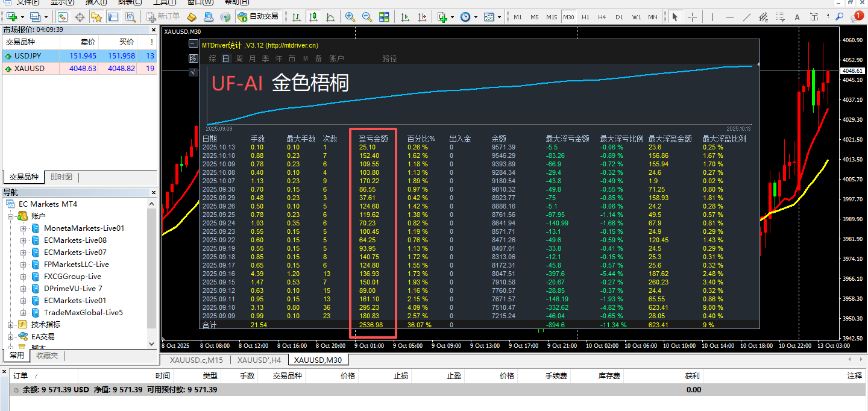868x411 pixels.
Task: Switch timeframe to M1
Action: pyautogui.click(x=518, y=17)
